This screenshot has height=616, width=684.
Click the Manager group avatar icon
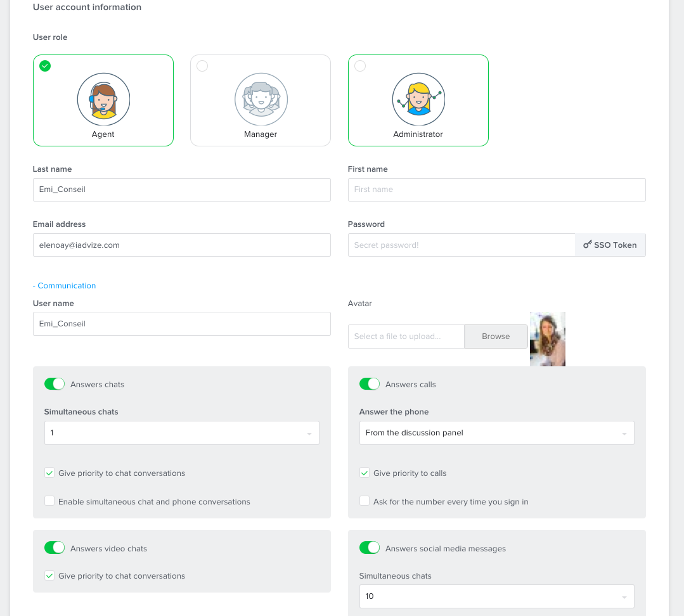[261, 99]
